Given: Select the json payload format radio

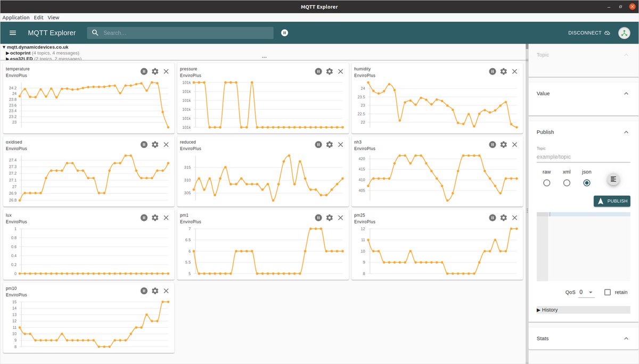Looking at the screenshot, I should pos(587,183).
